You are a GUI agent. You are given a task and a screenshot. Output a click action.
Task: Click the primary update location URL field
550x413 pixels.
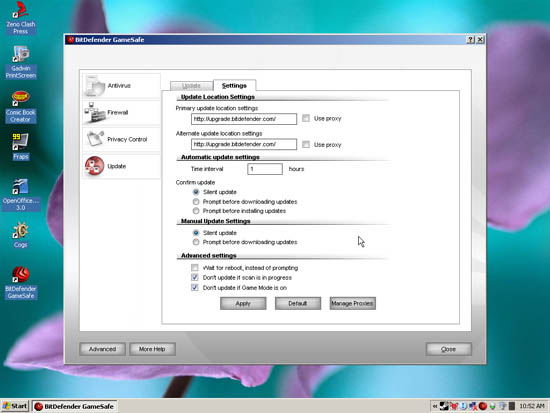244,119
